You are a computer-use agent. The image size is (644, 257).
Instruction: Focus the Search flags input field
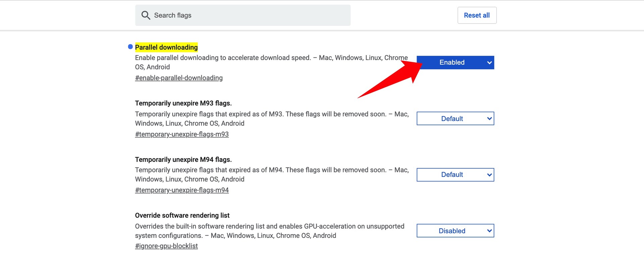pos(243,15)
